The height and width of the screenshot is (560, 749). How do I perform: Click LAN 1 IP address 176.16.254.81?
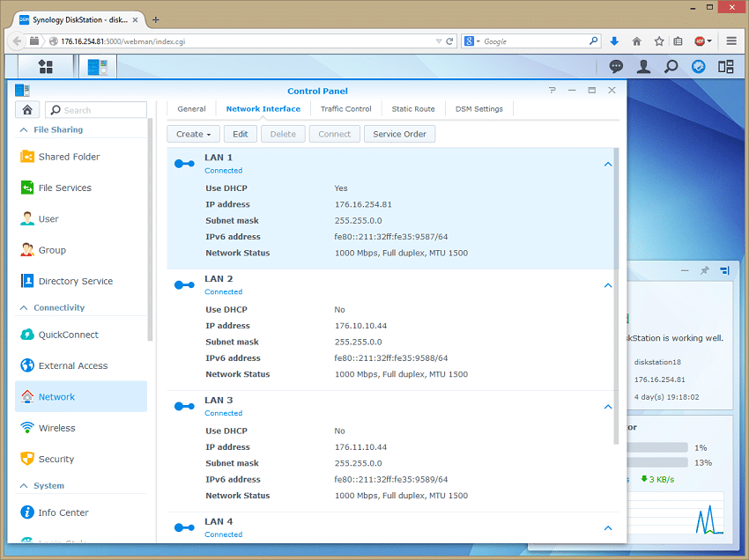(363, 204)
